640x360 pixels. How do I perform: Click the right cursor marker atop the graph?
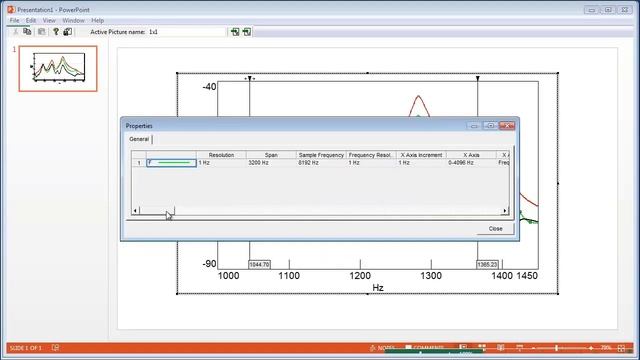[x=478, y=78]
